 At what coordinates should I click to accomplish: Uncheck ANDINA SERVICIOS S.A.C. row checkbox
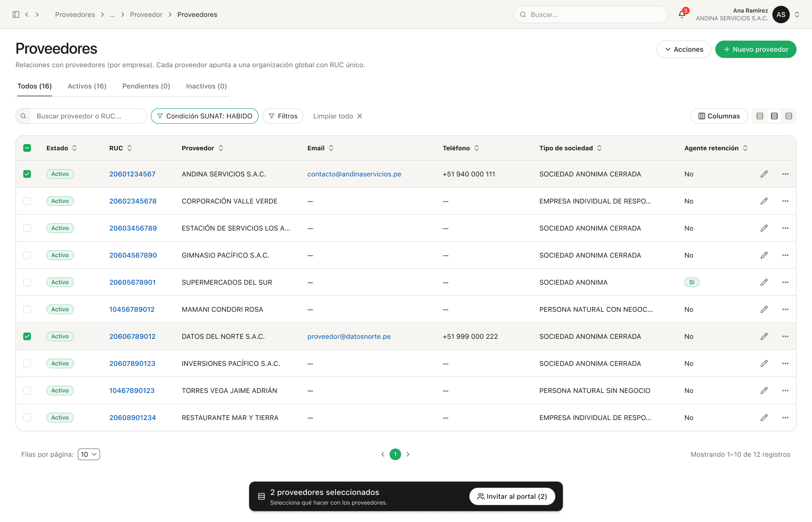pos(27,174)
